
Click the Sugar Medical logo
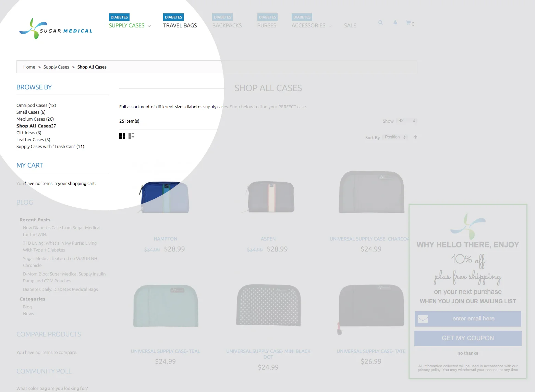click(x=56, y=29)
